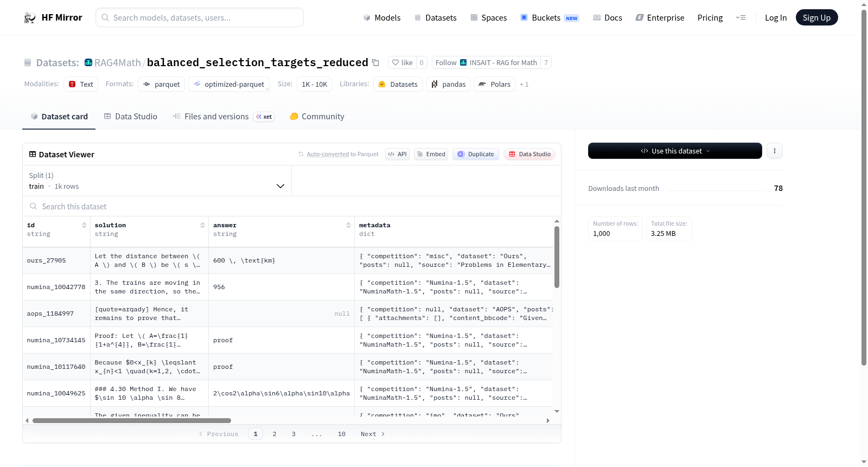Expand the Split train dropdown
This screenshot has width=868, height=467.
point(157,181)
